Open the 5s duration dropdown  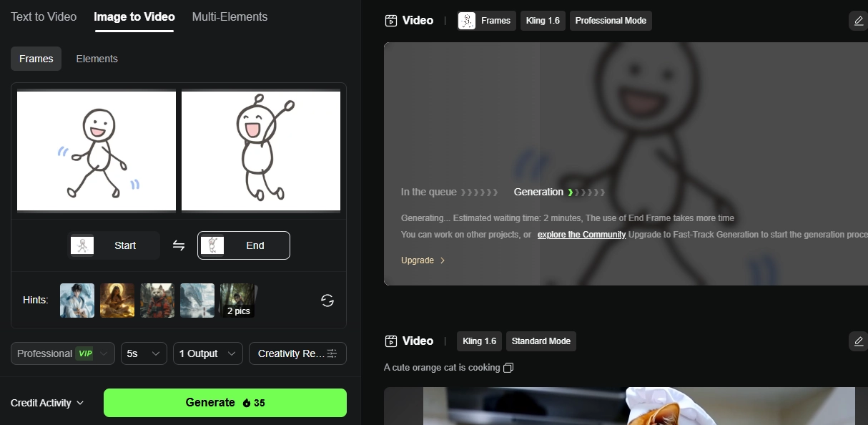pyautogui.click(x=143, y=353)
